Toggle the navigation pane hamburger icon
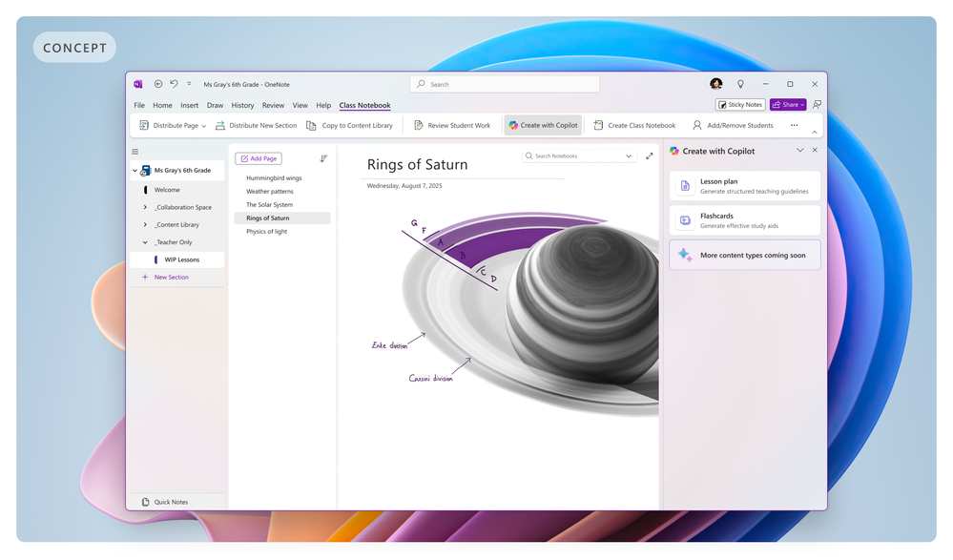Image resolution: width=953 pixels, height=560 pixels. (x=135, y=152)
